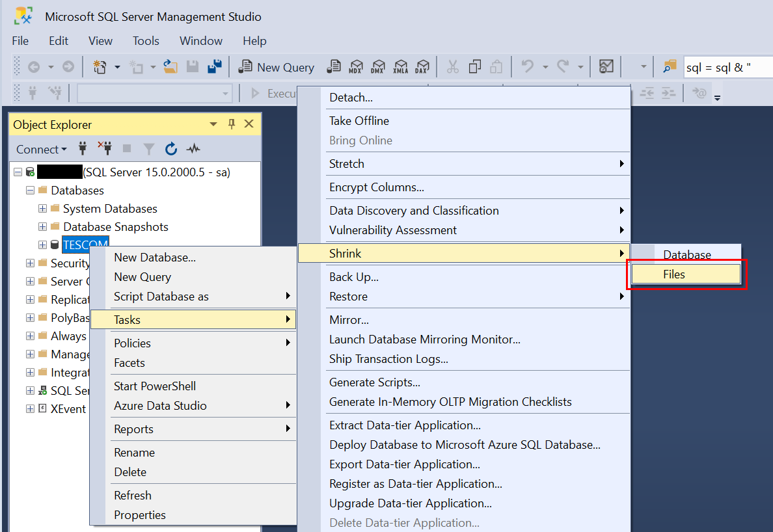Click New Database... in the context menu

[193, 257]
